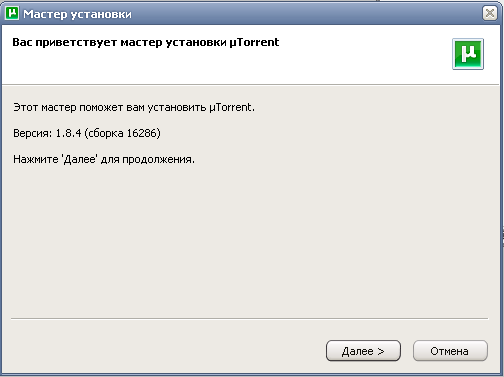Click the phrase для продолжения
504x377 pixels.
pyautogui.click(x=148, y=160)
